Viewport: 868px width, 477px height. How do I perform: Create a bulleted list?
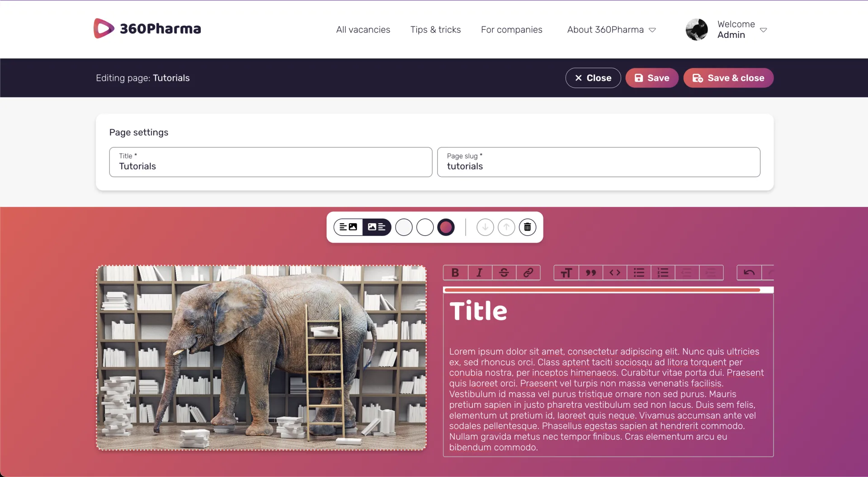click(639, 272)
